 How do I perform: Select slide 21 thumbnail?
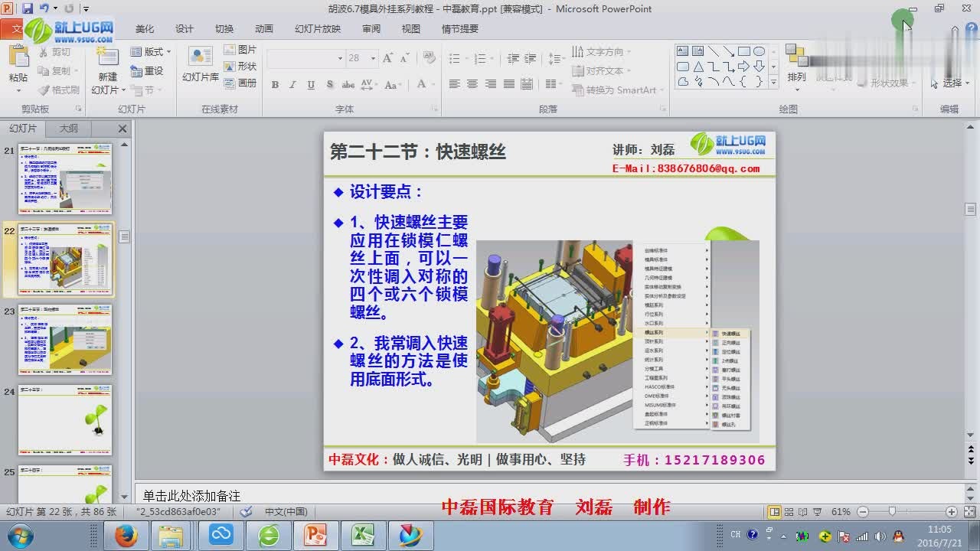pos(65,179)
